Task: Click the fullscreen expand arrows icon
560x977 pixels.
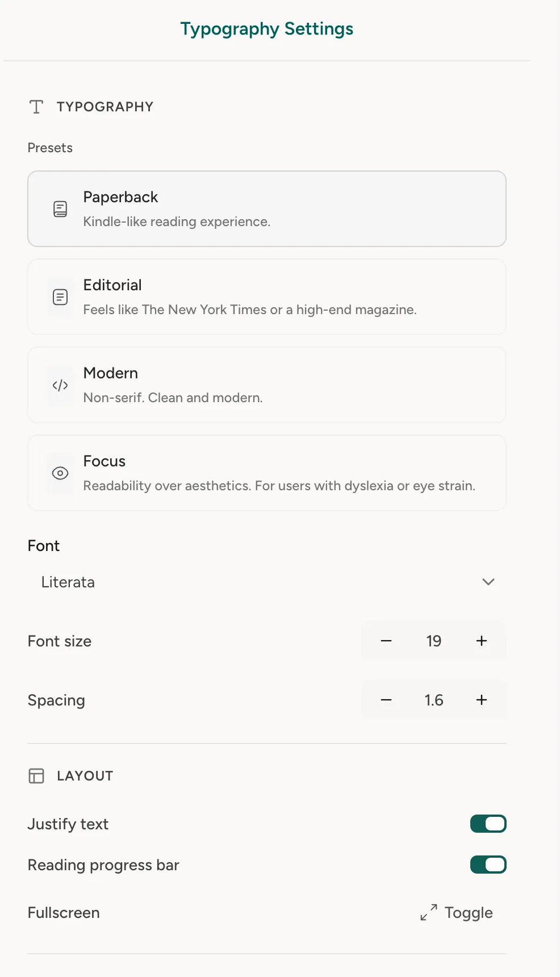Action: coord(429,912)
